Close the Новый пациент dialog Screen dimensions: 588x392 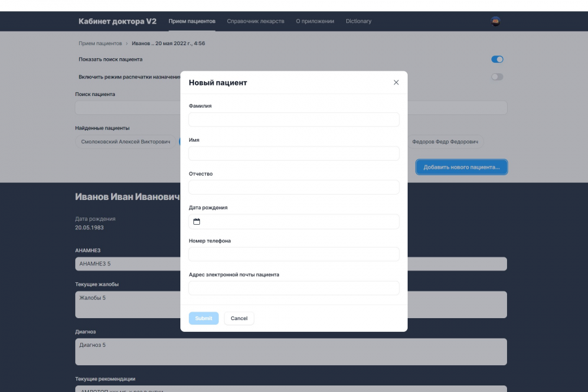(x=396, y=82)
